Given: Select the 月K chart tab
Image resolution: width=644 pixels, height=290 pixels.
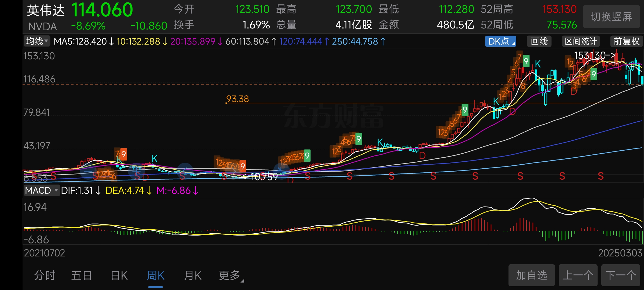Looking at the screenshot, I should (192, 275).
